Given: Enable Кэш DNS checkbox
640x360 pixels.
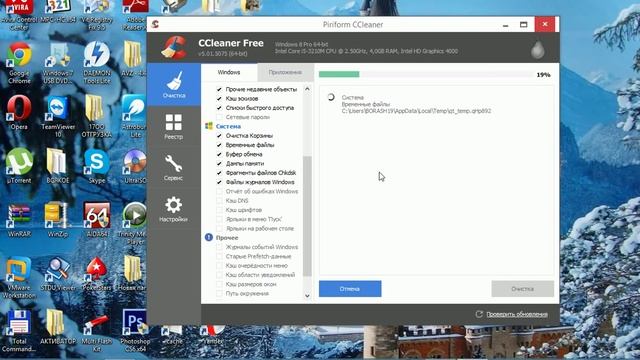Looking at the screenshot, I should click(x=219, y=200).
